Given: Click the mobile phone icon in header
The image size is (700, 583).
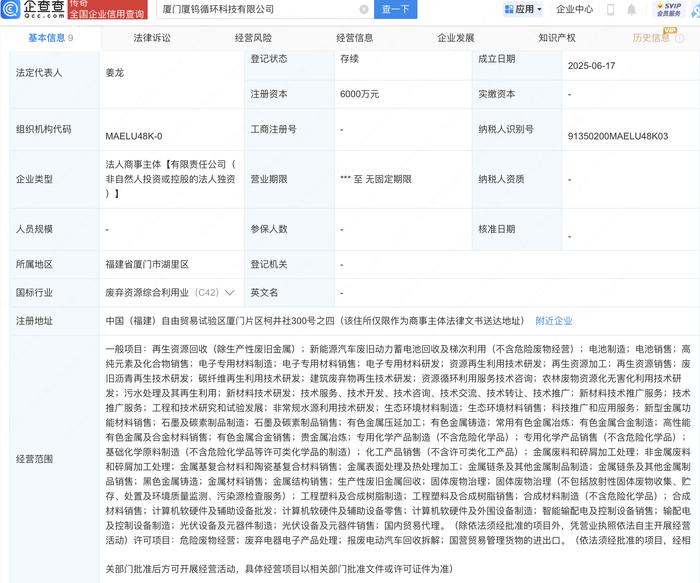Looking at the screenshot, I should [x=610, y=9].
